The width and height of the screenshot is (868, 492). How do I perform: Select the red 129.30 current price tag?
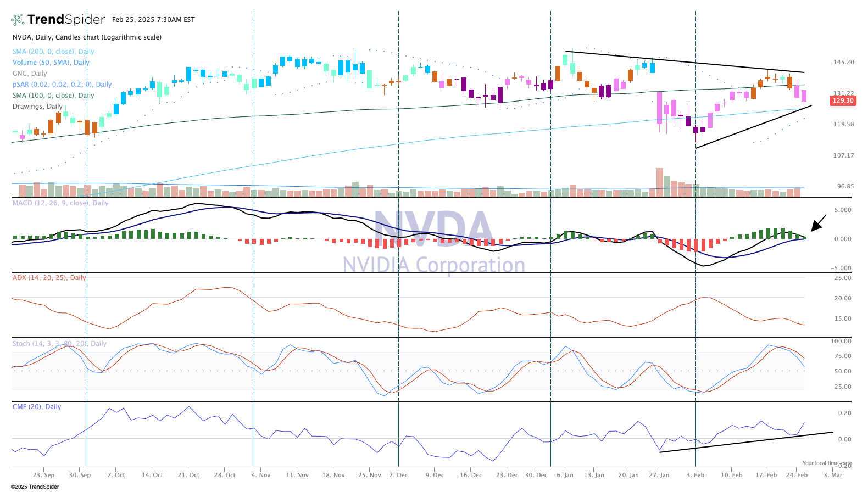pos(843,100)
